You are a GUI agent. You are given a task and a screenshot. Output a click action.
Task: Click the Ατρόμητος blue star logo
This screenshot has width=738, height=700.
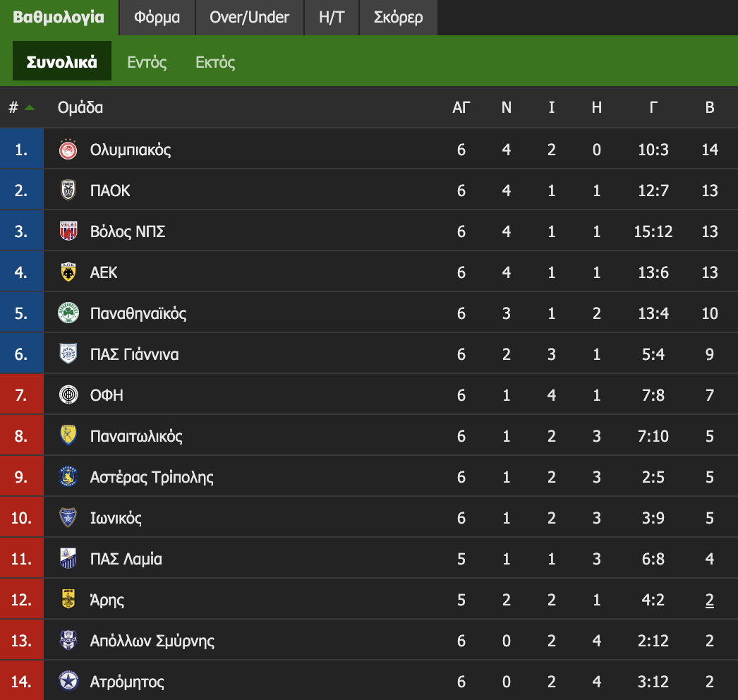(68, 682)
